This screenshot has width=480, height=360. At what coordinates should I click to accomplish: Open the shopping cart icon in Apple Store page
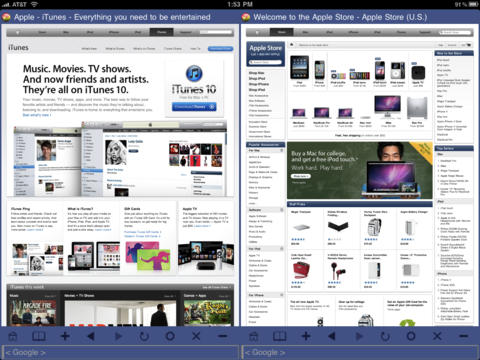coord(468,45)
